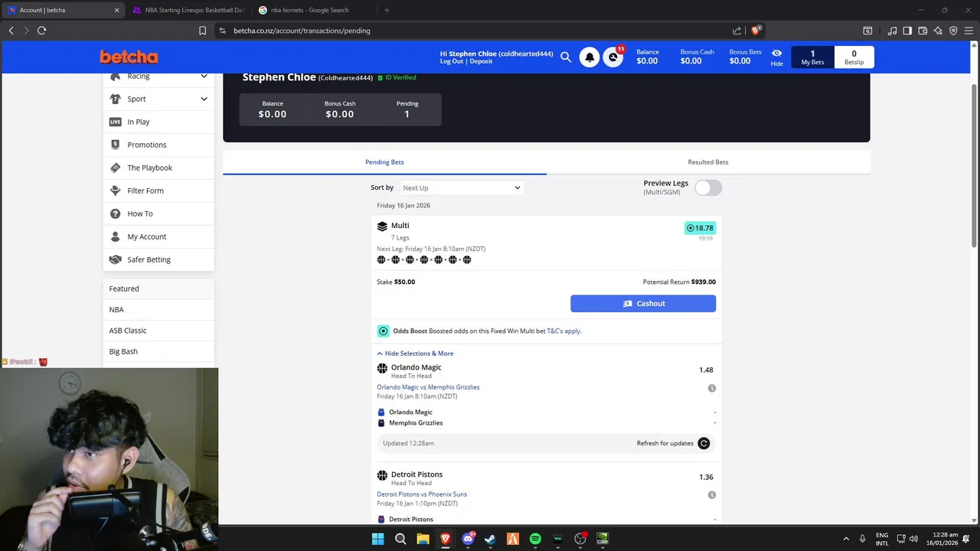Open the notifications bell
This screenshot has height=551, width=980.
590,57
